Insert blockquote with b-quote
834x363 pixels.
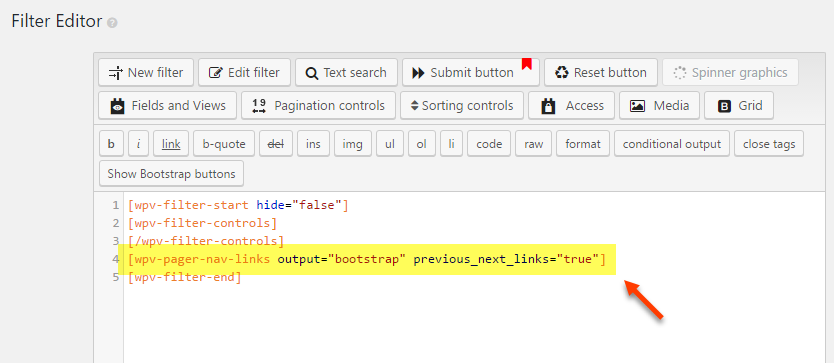coord(223,144)
